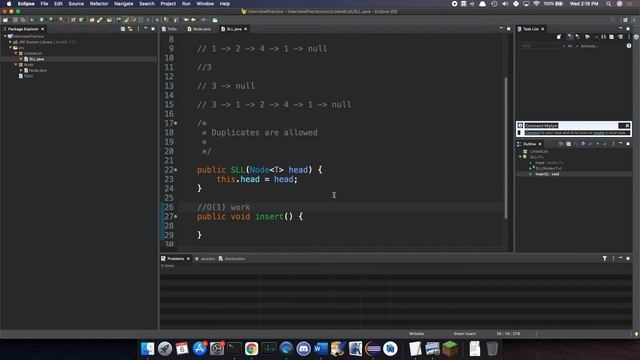Click the tip light bulb in status bar
Image resolution: width=640 pixels, height=360 pixels.
pos(636,334)
